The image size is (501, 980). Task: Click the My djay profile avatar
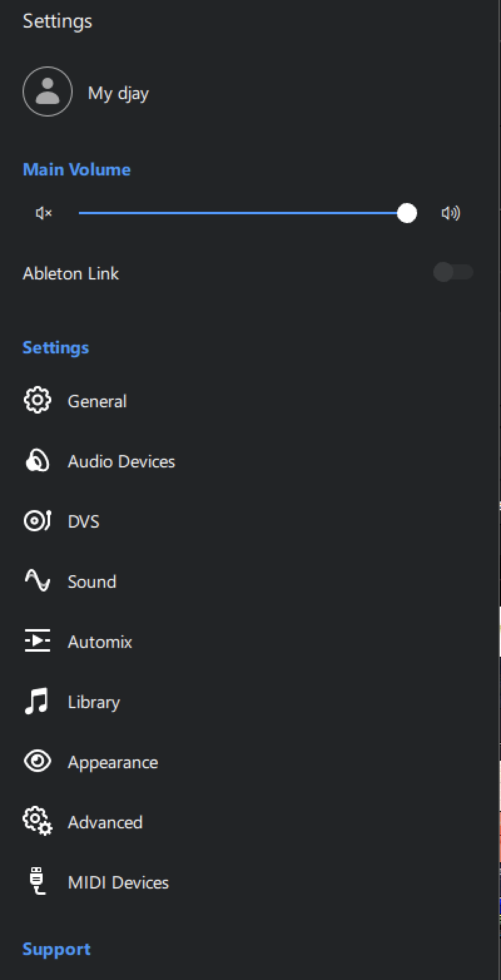point(47,91)
